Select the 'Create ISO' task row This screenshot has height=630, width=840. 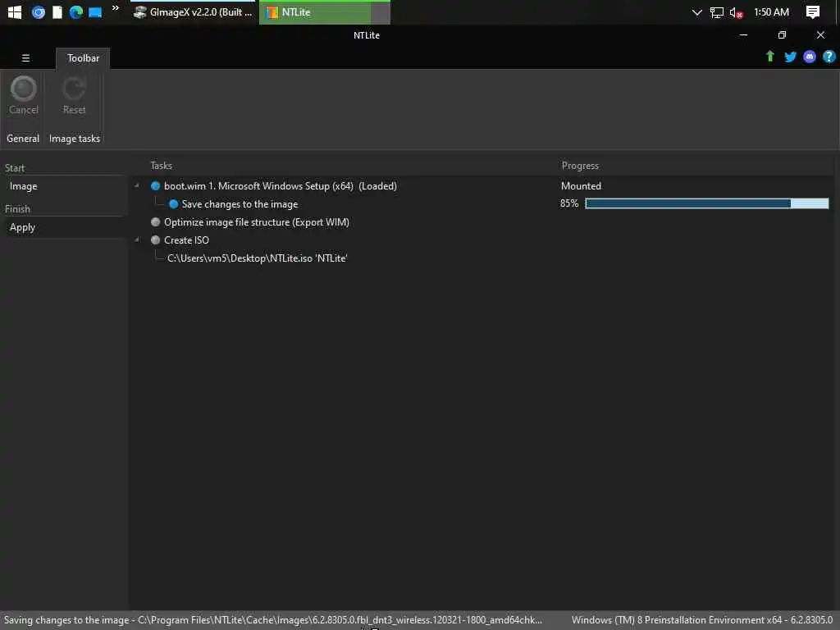click(186, 240)
